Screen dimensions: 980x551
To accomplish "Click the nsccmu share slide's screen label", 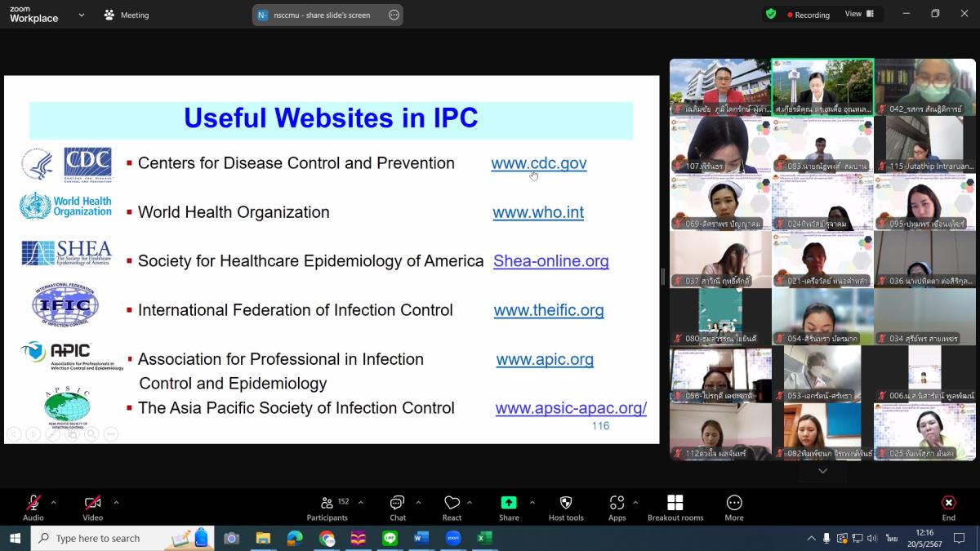I will tap(322, 15).
